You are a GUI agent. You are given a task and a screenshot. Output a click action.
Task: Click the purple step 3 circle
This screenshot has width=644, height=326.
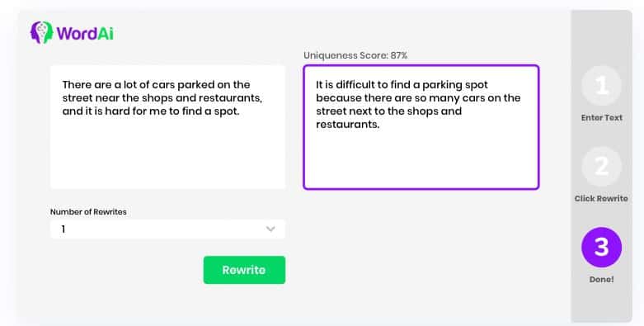tap(601, 247)
